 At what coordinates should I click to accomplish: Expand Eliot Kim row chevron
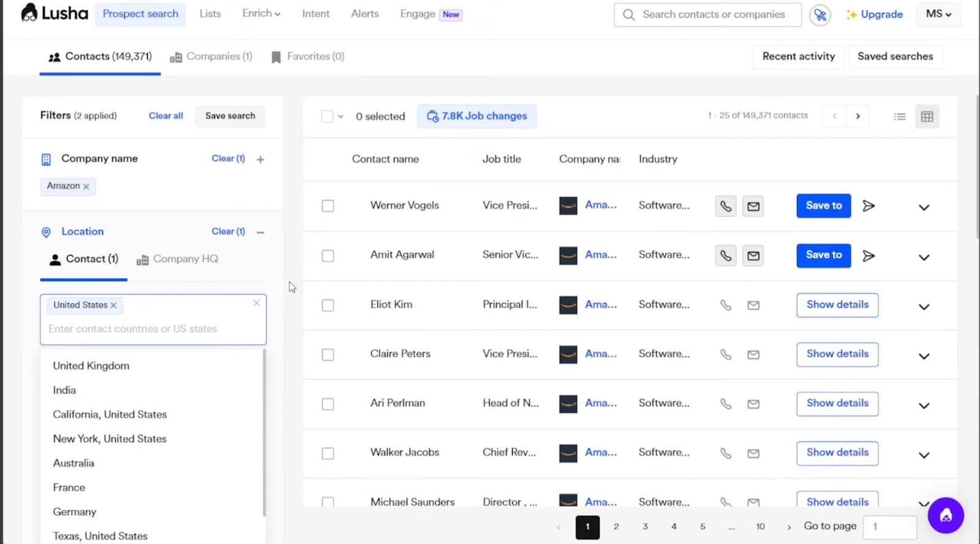[924, 307]
